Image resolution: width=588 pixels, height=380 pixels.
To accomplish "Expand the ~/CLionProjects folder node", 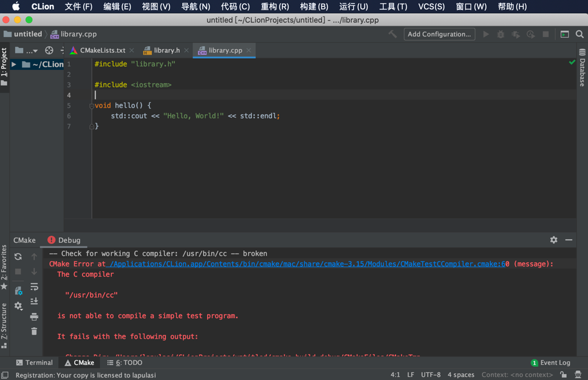I will pos(13,64).
